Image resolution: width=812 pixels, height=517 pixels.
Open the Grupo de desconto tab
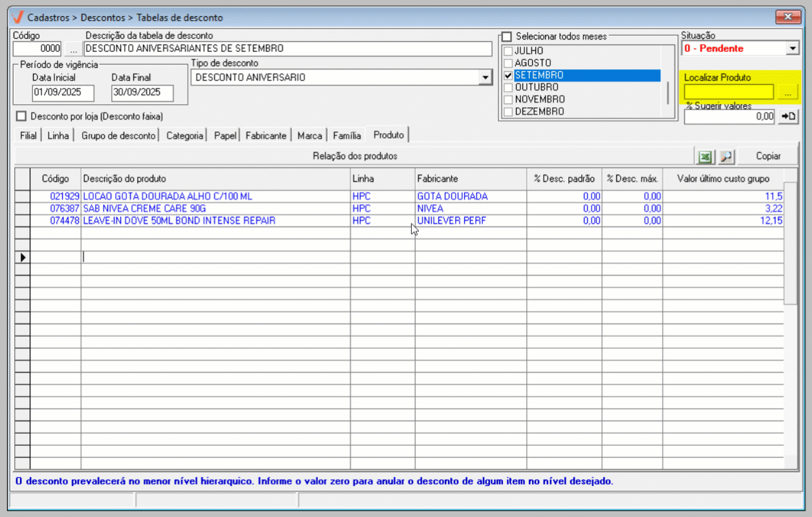tap(118, 136)
